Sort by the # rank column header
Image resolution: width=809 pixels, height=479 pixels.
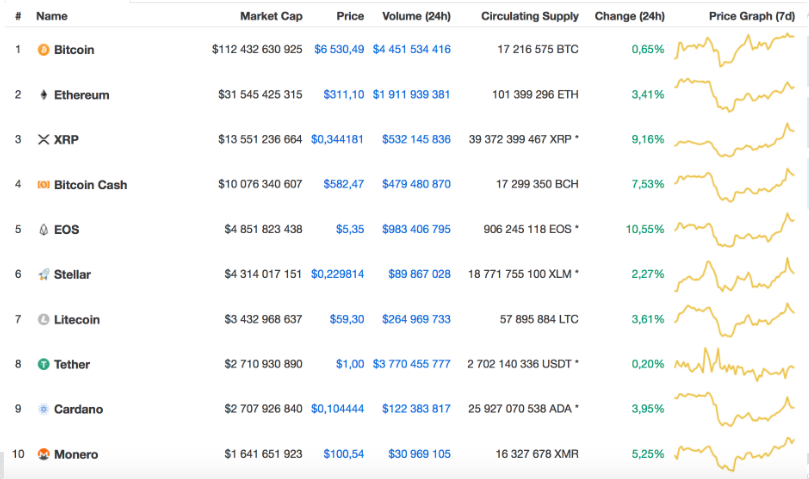coord(18,16)
